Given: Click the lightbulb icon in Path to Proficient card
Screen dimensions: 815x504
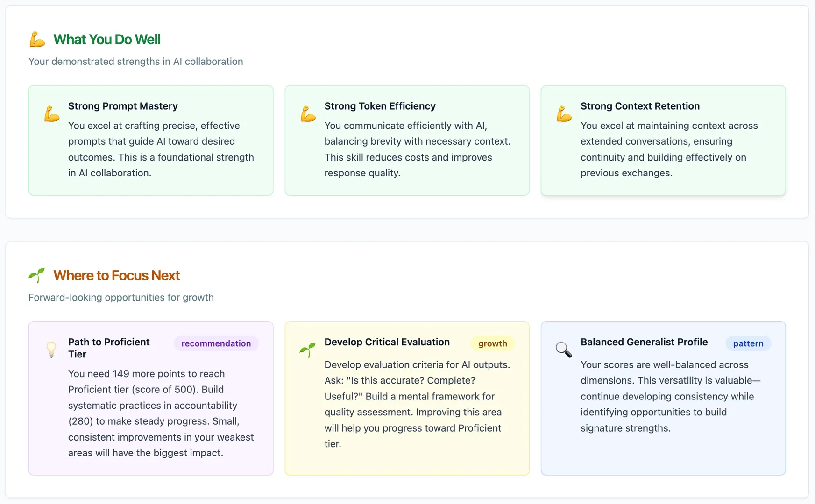Looking at the screenshot, I should click(51, 349).
